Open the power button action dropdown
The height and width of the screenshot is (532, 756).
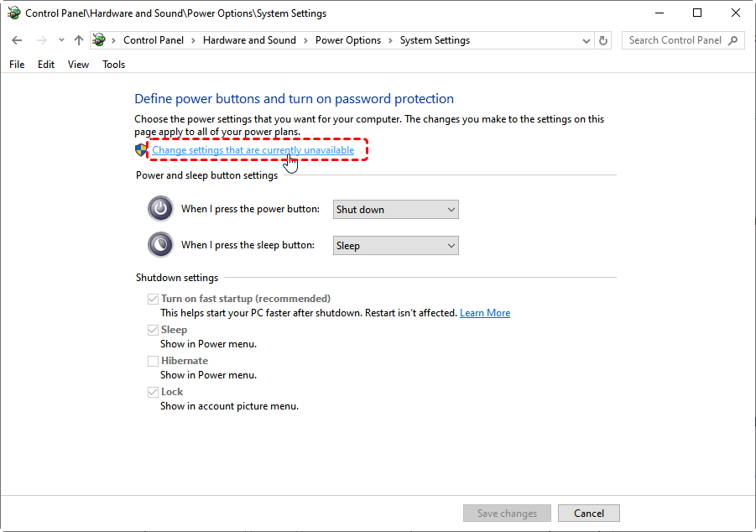tap(396, 210)
